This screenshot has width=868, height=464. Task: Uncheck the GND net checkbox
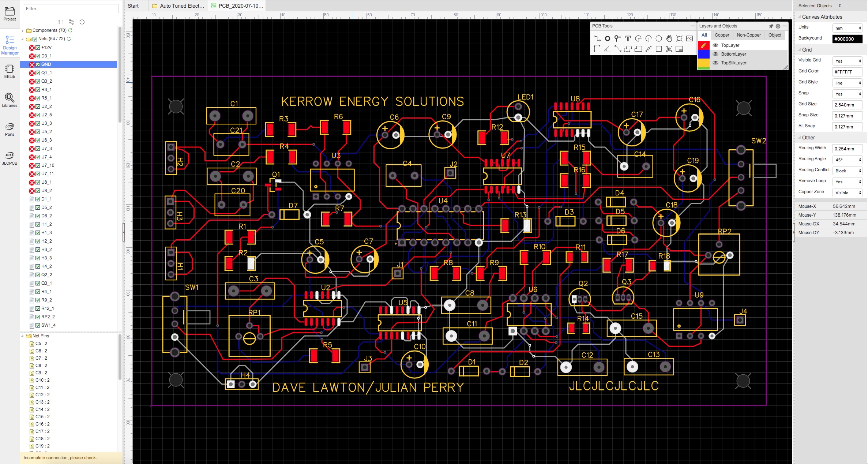(38, 64)
